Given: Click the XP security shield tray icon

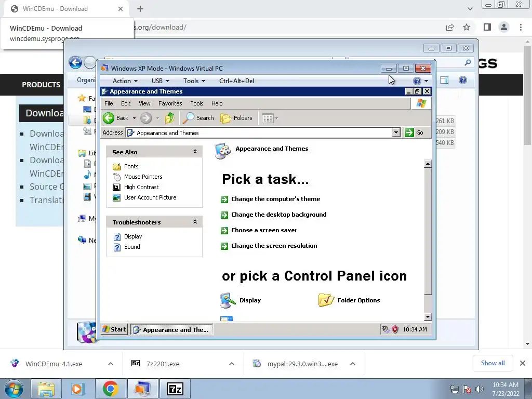Looking at the screenshot, I should pyautogui.click(x=395, y=329).
